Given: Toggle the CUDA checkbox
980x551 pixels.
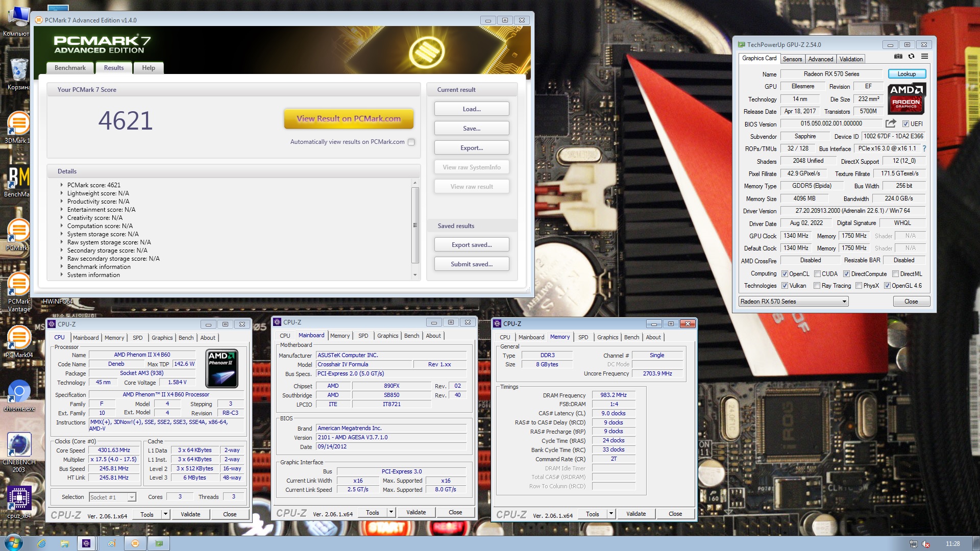Looking at the screenshot, I should pos(817,274).
